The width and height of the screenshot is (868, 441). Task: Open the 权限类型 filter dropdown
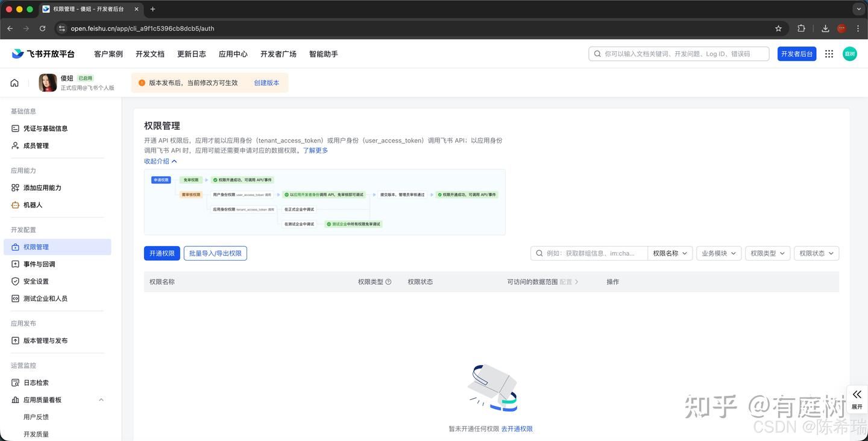[767, 253]
